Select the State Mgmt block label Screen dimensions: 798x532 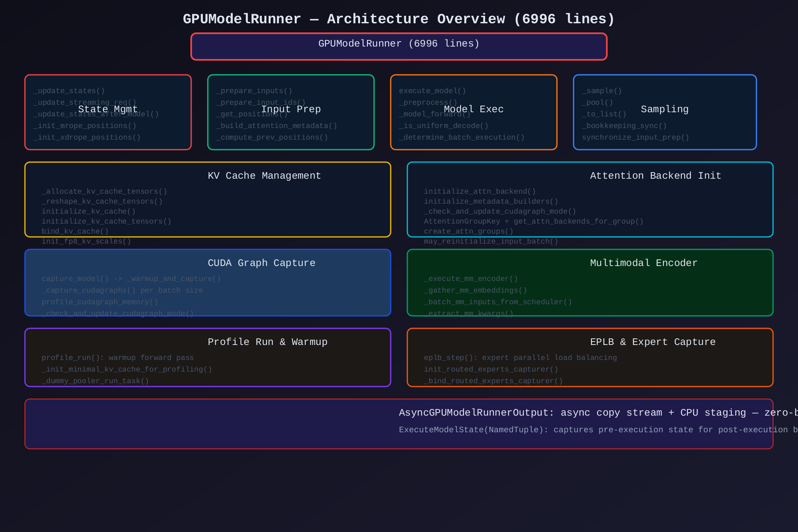pos(108,109)
